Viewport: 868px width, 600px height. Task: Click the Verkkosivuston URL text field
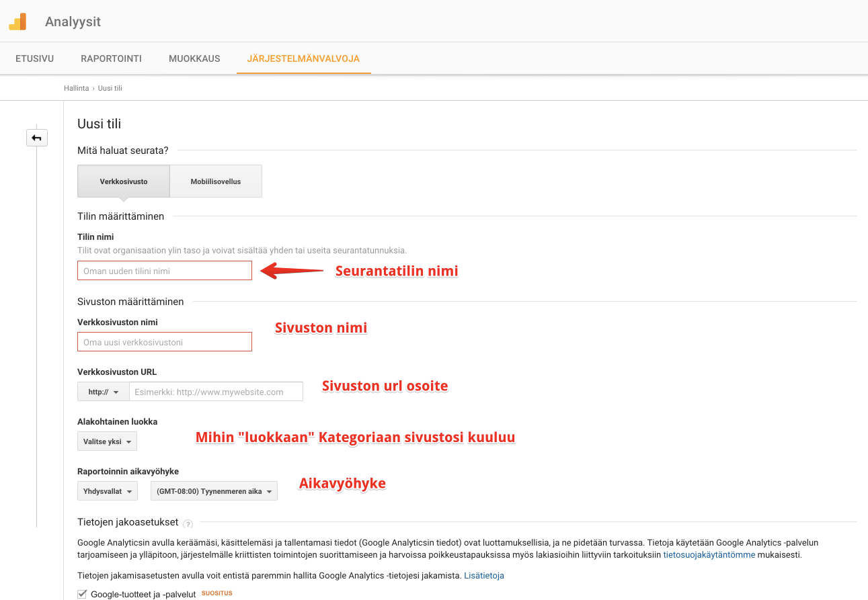216,392
